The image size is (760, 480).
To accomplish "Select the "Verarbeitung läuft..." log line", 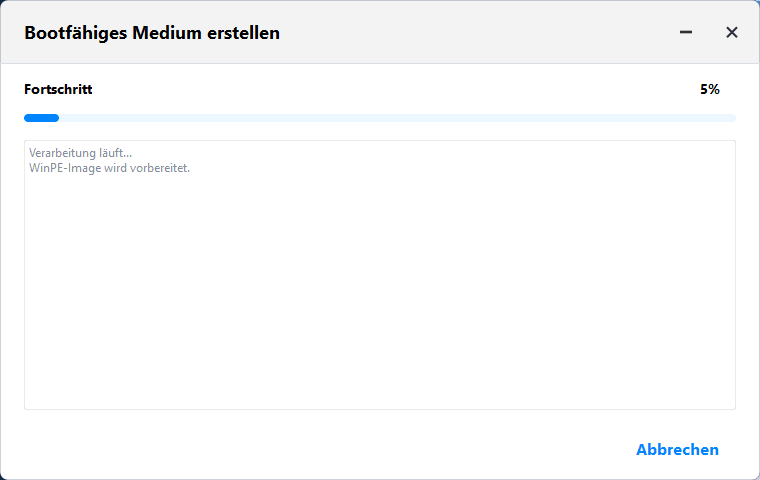I will pyautogui.click(x=80, y=153).
